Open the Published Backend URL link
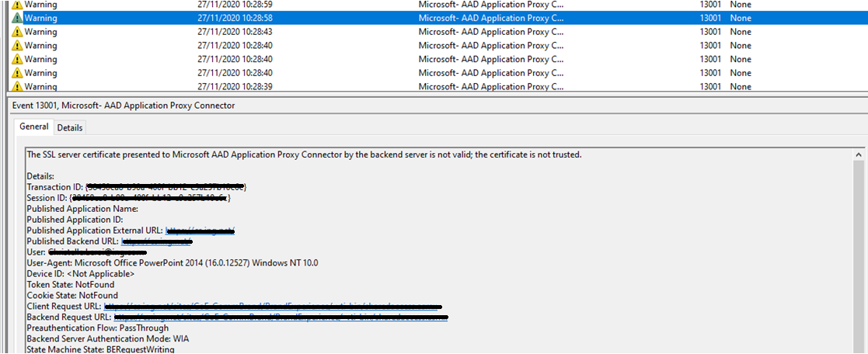The width and height of the screenshot is (868, 354). pos(157,241)
